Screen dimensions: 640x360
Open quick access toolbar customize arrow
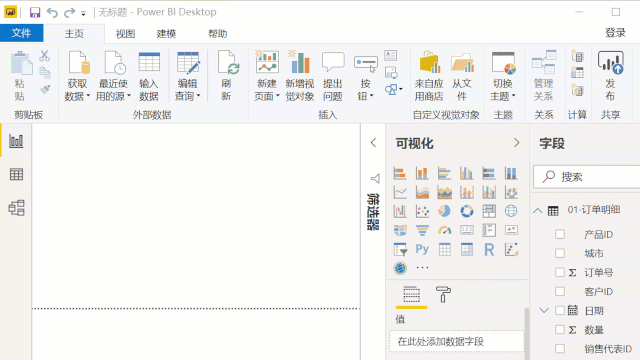83,13
